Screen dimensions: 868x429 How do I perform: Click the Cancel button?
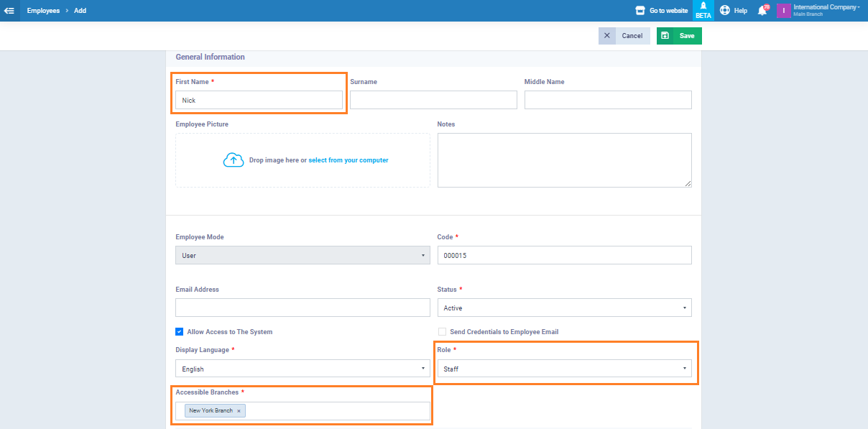tap(624, 36)
